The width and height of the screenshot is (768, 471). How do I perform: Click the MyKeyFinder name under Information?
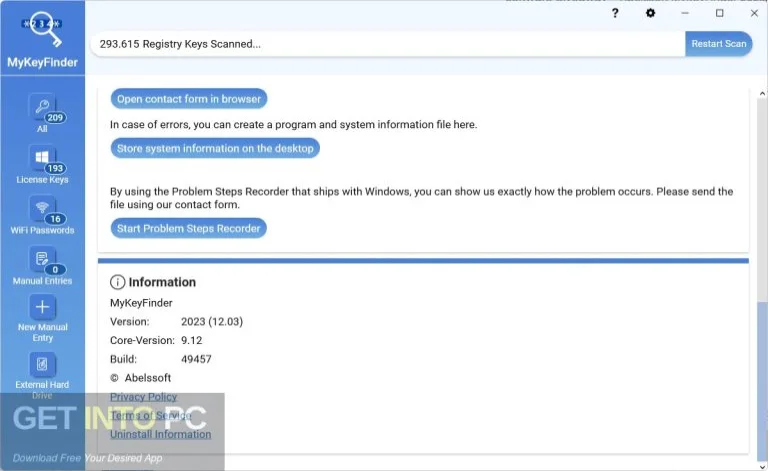(141, 303)
